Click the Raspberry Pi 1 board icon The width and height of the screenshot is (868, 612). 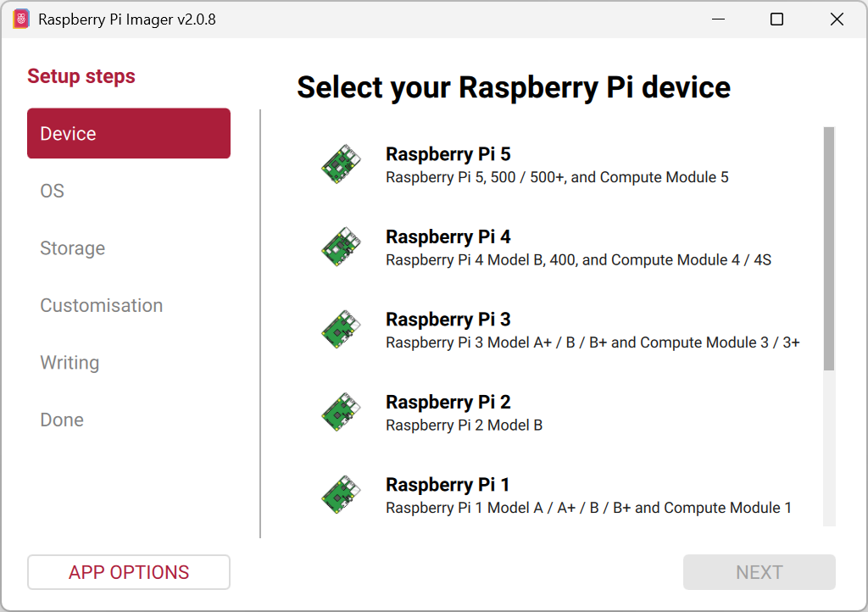coord(341,495)
